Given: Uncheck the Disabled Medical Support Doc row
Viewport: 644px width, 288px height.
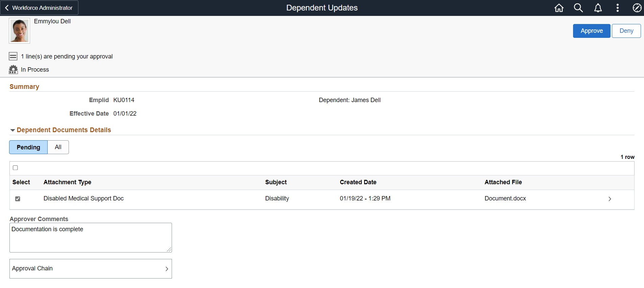Looking at the screenshot, I should (18, 199).
